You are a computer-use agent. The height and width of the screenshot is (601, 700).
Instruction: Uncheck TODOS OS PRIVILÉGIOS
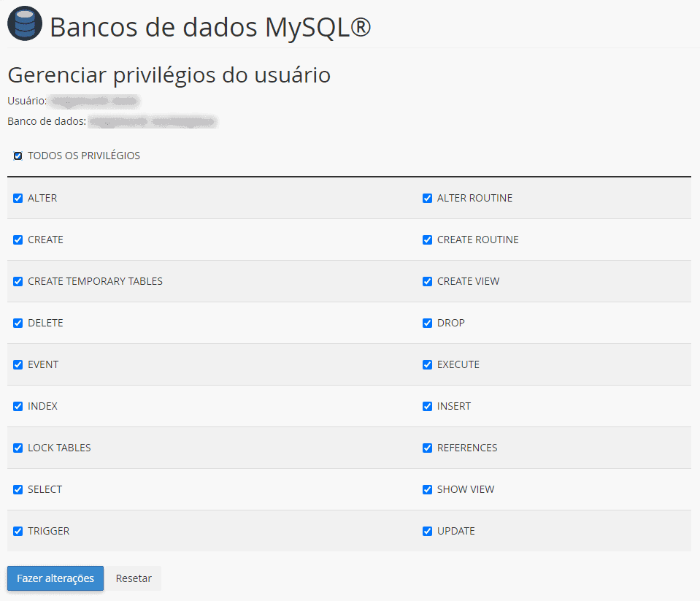[x=18, y=155]
